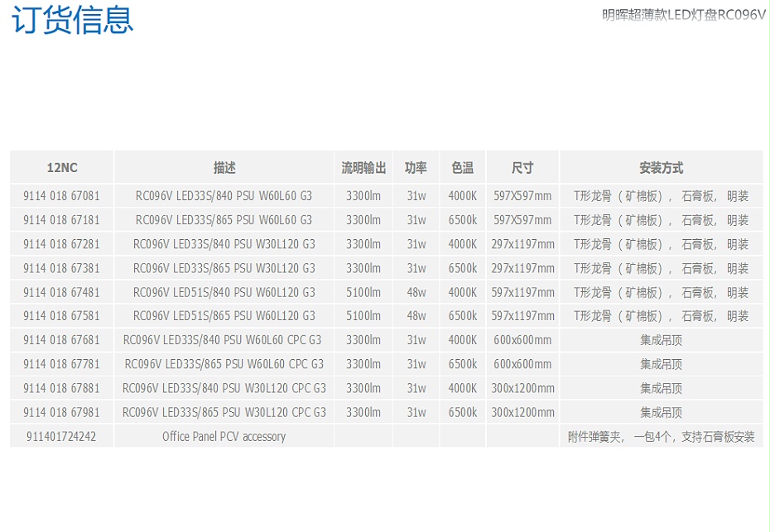Viewport: 770px width, 532px height.
Task: Click 5100lm output in row 67581
Action: [x=363, y=315]
